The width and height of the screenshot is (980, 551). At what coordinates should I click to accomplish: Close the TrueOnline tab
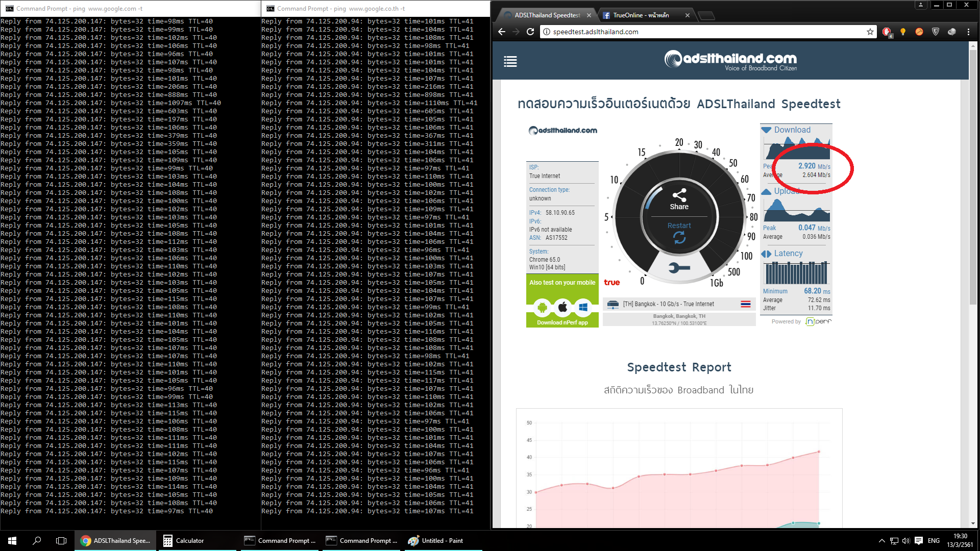687,15
